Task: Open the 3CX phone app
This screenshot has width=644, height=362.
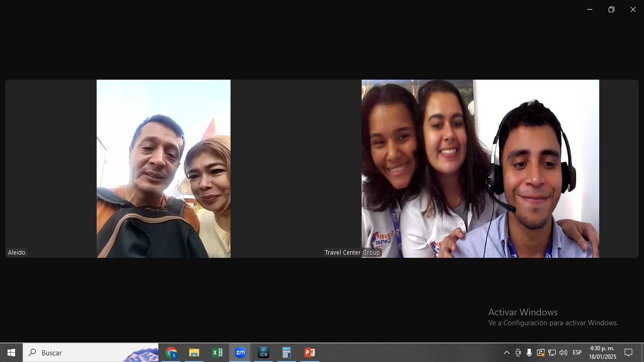Action: (x=263, y=353)
